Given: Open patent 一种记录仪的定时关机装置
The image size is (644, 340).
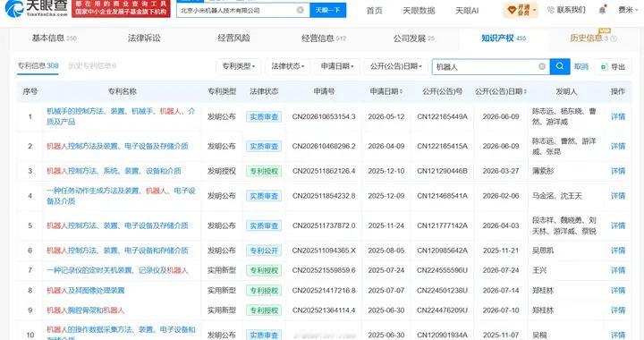Looking at the screenshot, I should coord(117,270).
